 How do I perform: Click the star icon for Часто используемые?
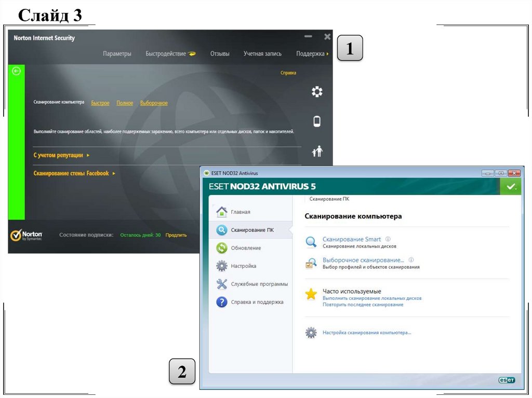[311, 295]
